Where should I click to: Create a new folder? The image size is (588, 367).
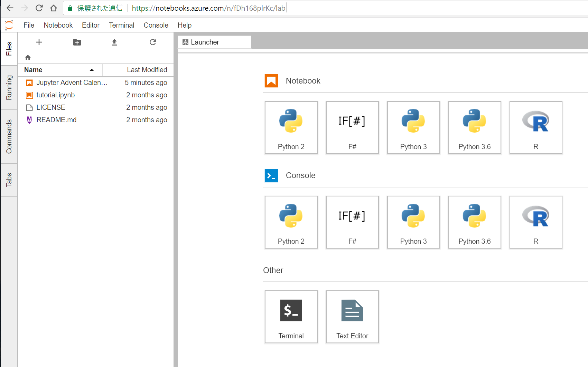pyautogui.click(x=77, y=42)
